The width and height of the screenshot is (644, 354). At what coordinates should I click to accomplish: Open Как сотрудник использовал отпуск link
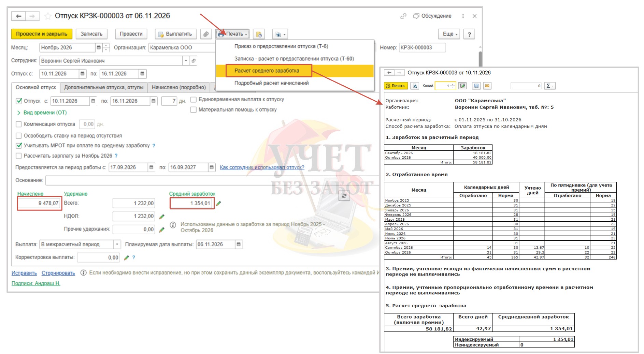coord(262,167)
